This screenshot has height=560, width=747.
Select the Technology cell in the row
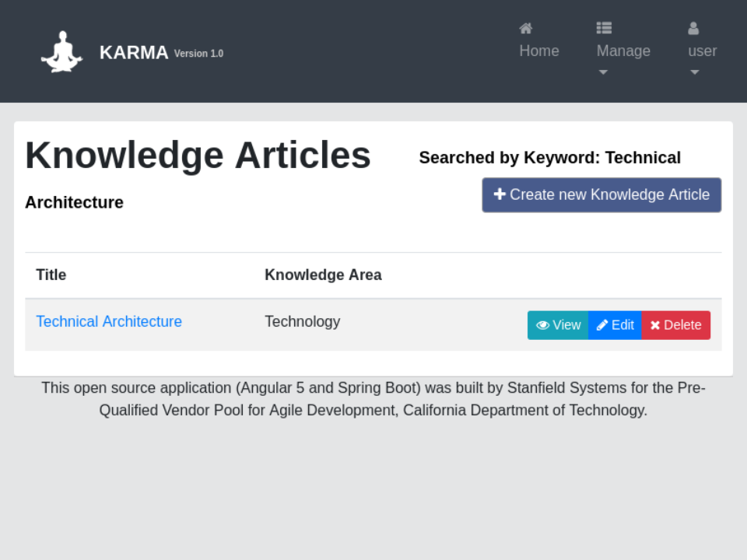(303, 321)
